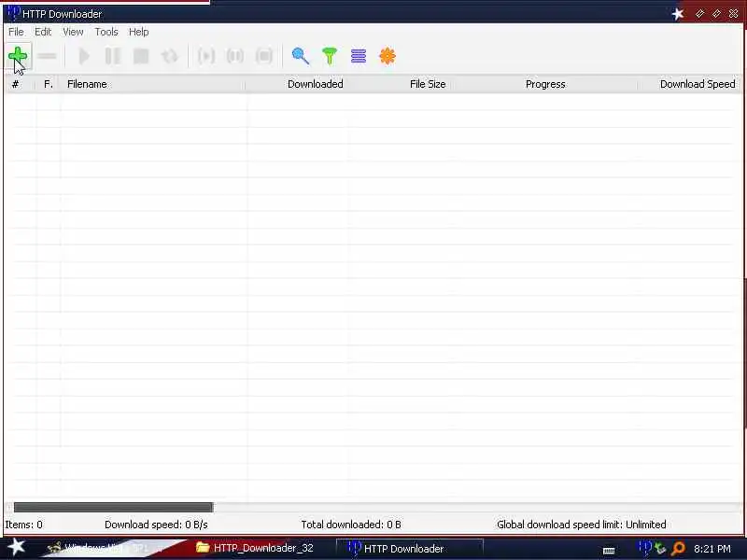Click the green Global speed limit funnel icon
The width and height of the screenshot is (747, 560).
[x=330, y=56]
